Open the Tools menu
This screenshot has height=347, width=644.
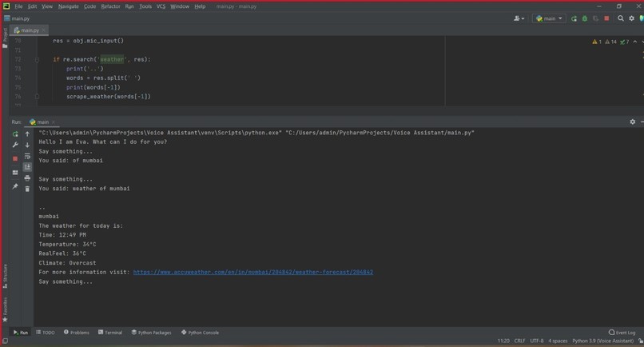tap(145, 6)
